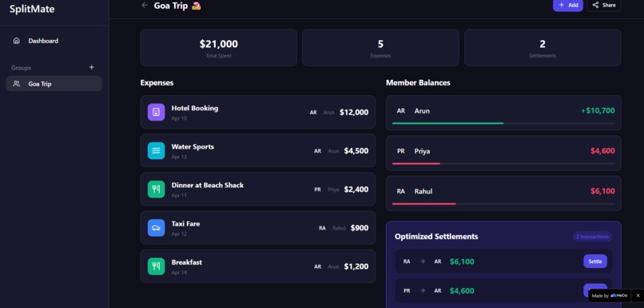Click the Add button
Image resolution: width=644 pixels, height=308 pixels.
coord(567,6)
